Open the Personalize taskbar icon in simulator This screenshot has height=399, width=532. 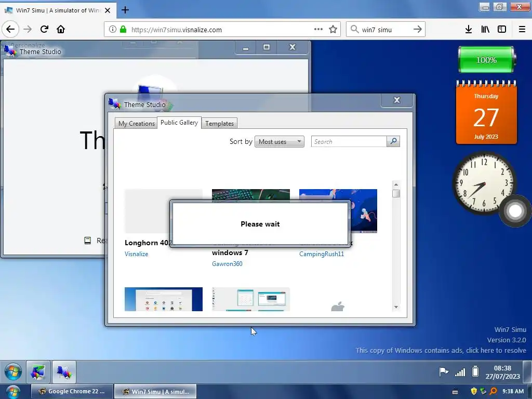pos(38,372)
